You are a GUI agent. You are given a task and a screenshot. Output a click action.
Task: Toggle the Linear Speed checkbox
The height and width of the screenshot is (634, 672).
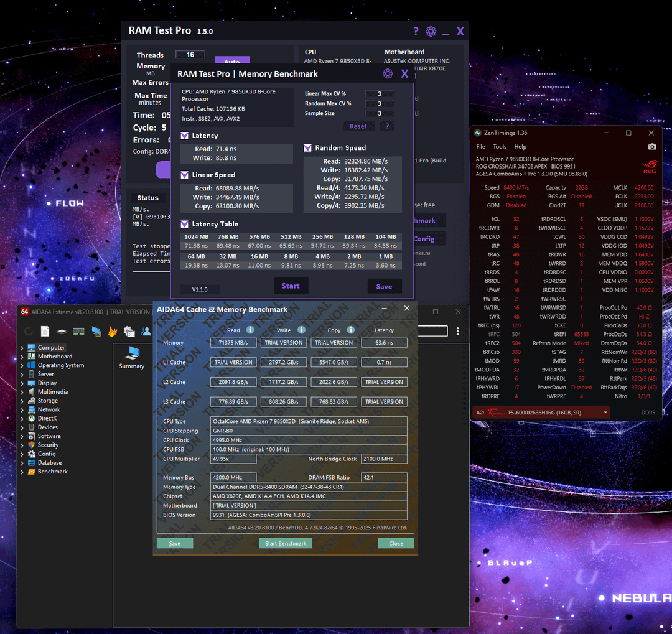(x=185, y=175)
